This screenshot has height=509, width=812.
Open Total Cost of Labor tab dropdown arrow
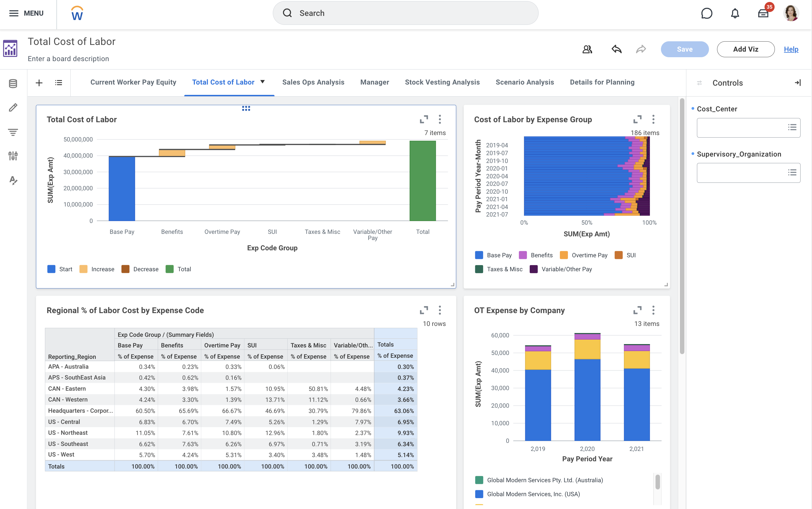(263, 82)
